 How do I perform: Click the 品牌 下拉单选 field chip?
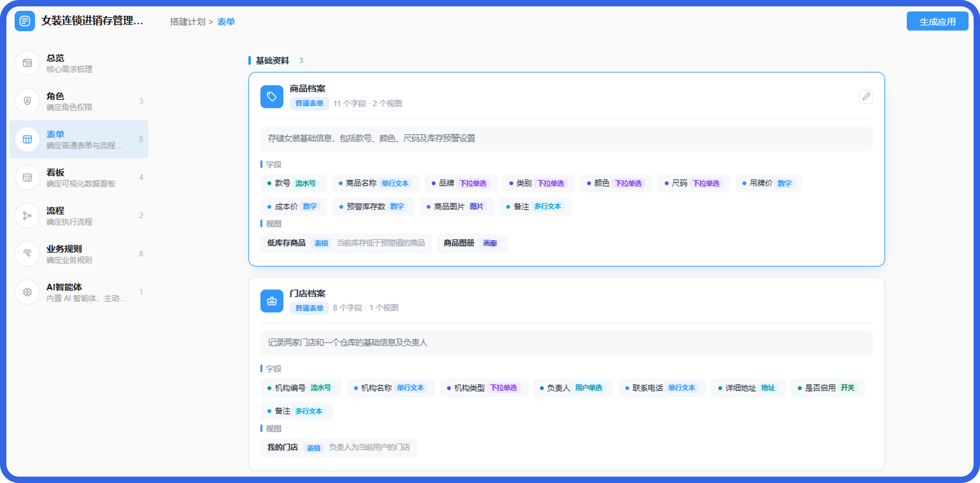point(461,183)
